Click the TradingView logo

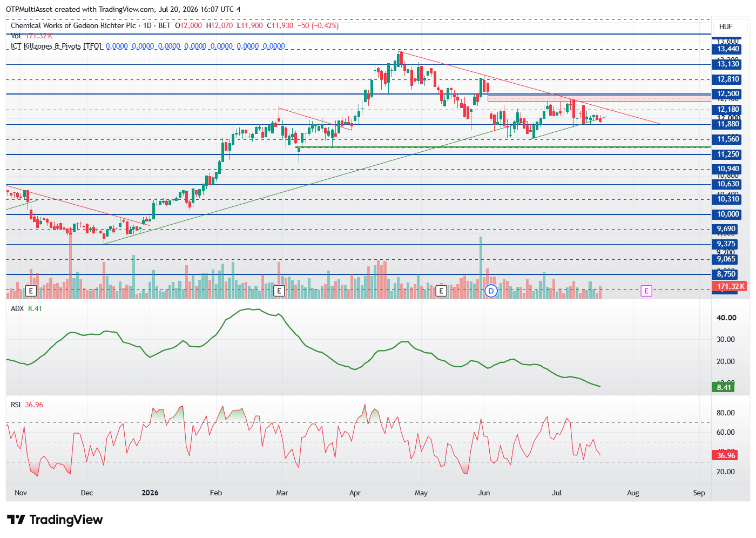(55, 520)
